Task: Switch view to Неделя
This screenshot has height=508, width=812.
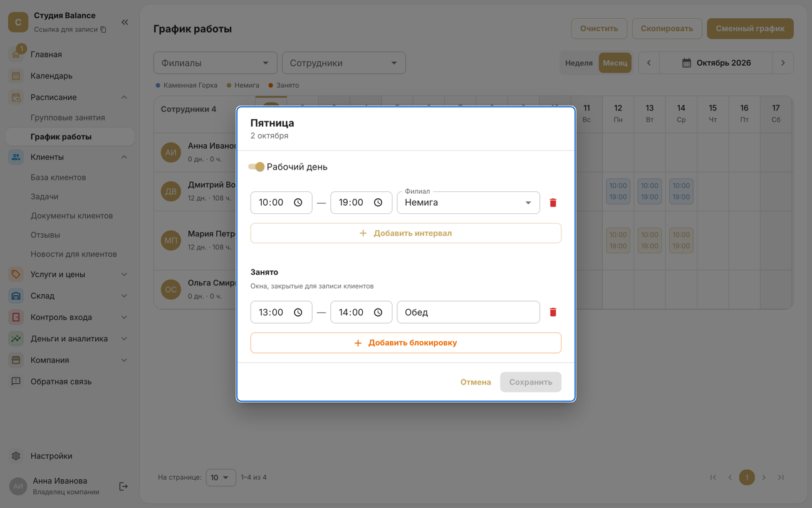Action: (579, 63)
